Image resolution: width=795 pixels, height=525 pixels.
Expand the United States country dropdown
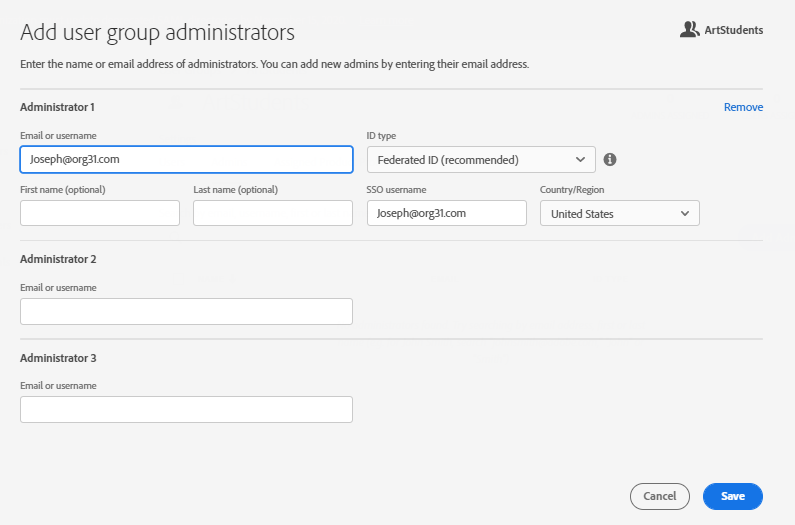coord(619,214)
